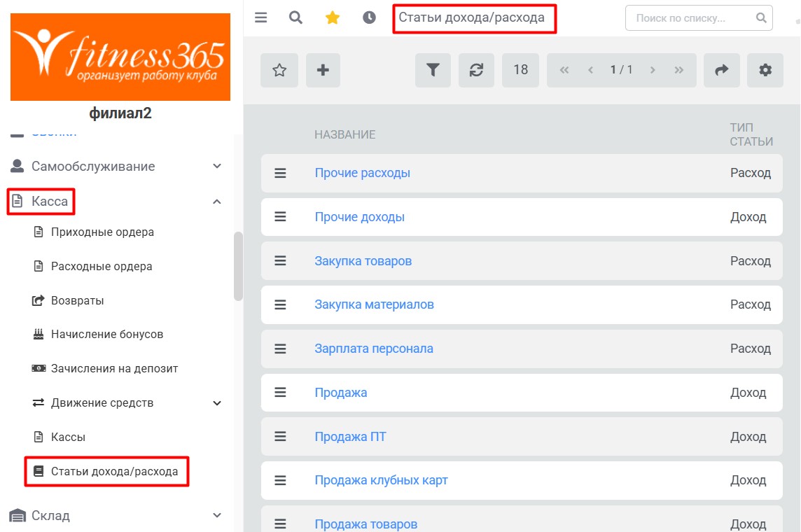The image size is (801, 532).
Task: Open list settings with the gear button
Action: point(765,70)
